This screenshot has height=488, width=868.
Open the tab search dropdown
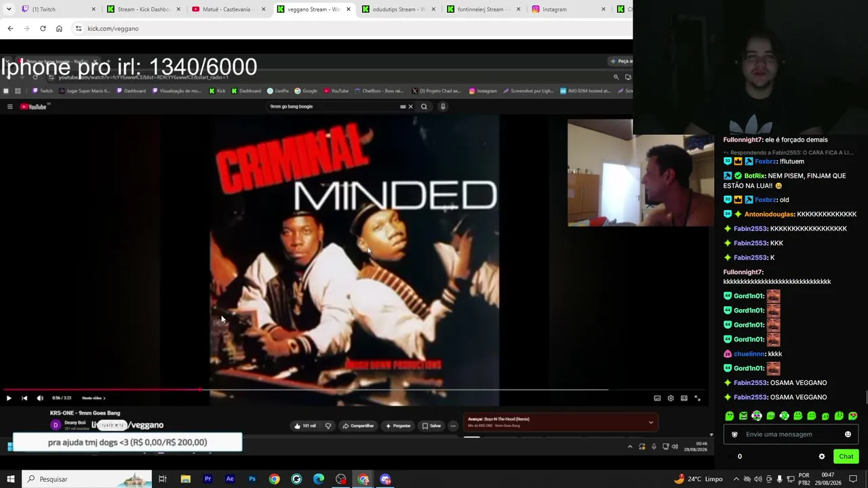pos(9,9)
